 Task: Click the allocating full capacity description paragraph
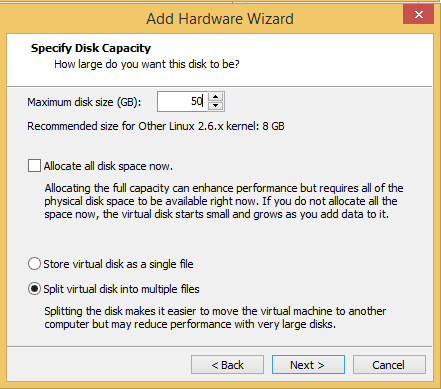(224, 201)
